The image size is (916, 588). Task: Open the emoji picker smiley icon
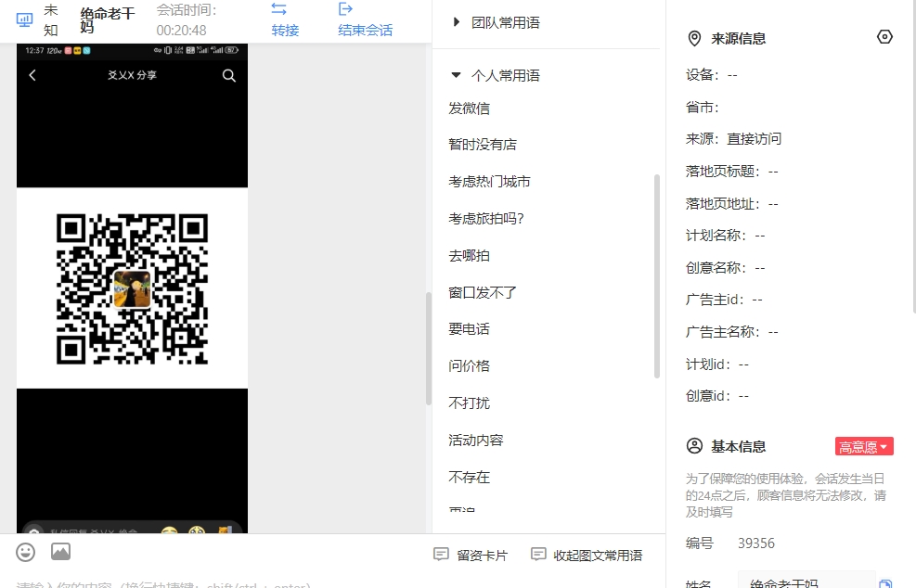[x=25, y=552]
